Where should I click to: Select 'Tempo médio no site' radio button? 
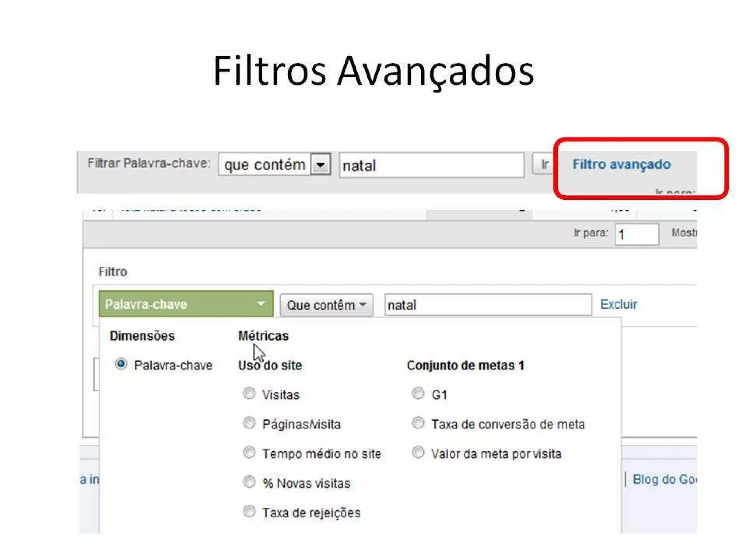click(x=249, y=452)
